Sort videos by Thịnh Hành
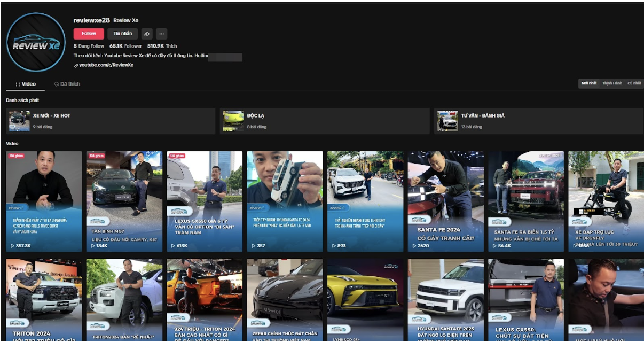The width and height of the screenshot is (644, 342). pos(612,83)
